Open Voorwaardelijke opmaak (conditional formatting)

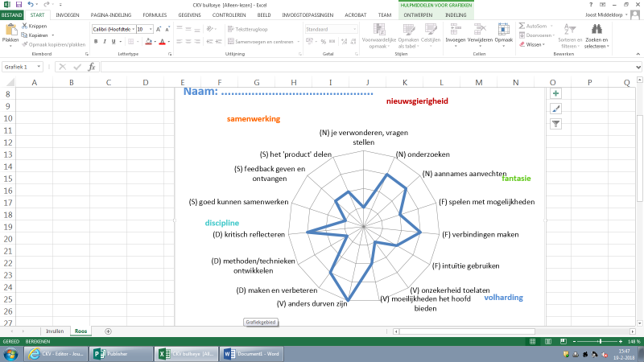(378, 35)
